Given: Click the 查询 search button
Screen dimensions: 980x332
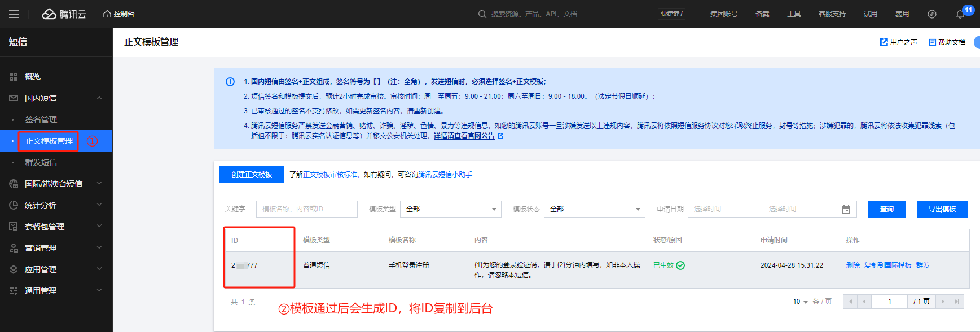Looking at the screenshot, I should (886, 209).
